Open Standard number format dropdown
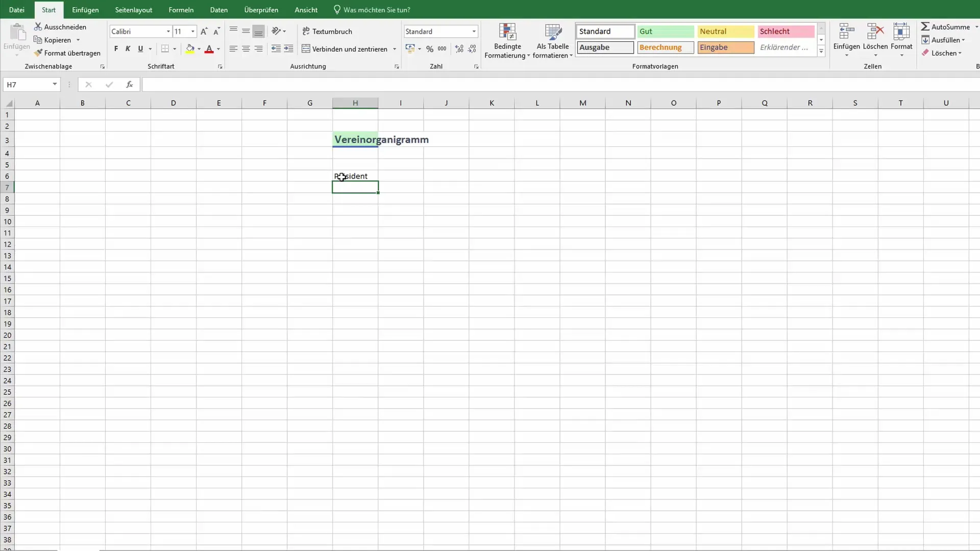Image resolution: width=980 pixels, height=551 pixels. (474, 31)
